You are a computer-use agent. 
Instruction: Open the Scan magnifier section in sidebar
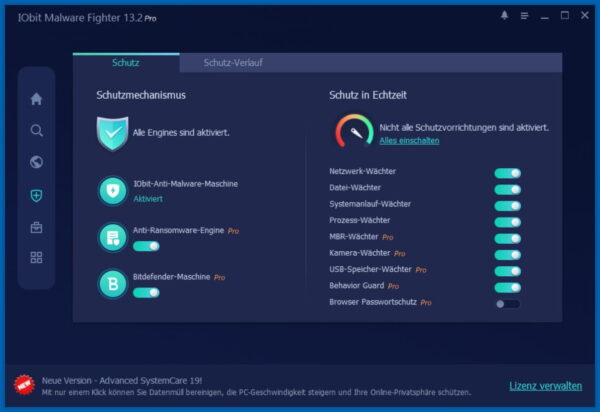click(36, 130)
